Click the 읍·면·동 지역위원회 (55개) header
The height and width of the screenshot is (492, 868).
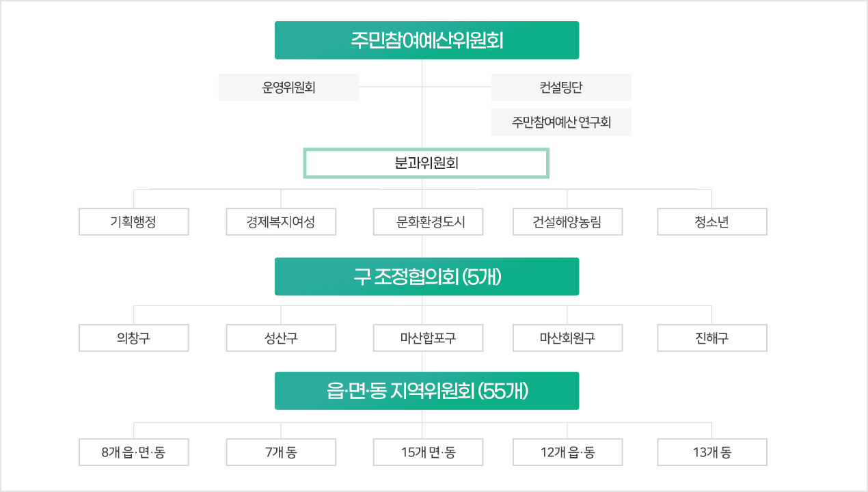point(426,391)
